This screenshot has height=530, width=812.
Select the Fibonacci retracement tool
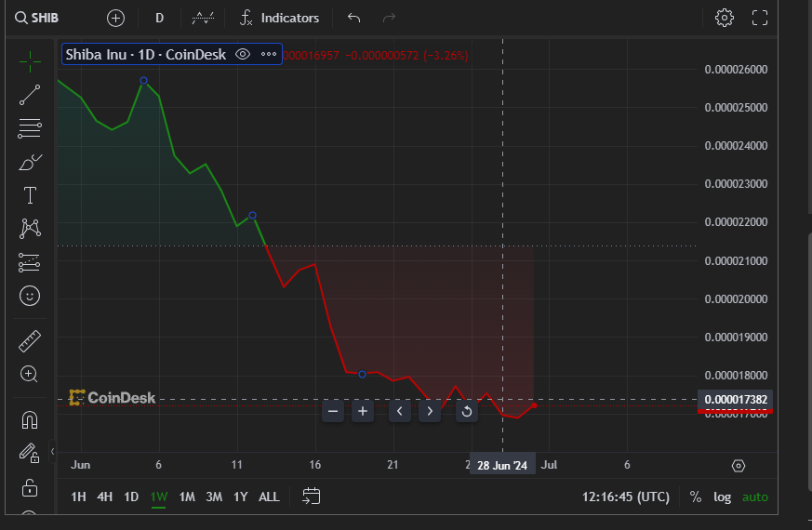point(30,128)
